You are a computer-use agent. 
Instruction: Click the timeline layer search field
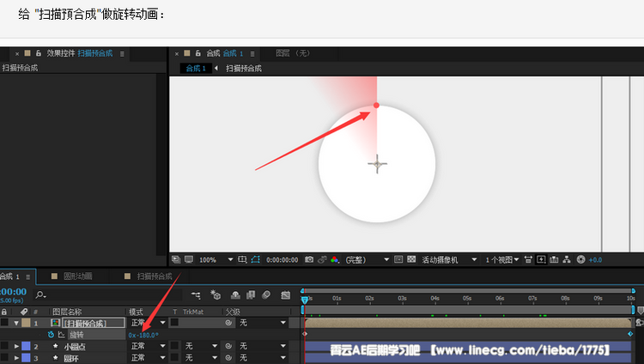click(108, 294)
